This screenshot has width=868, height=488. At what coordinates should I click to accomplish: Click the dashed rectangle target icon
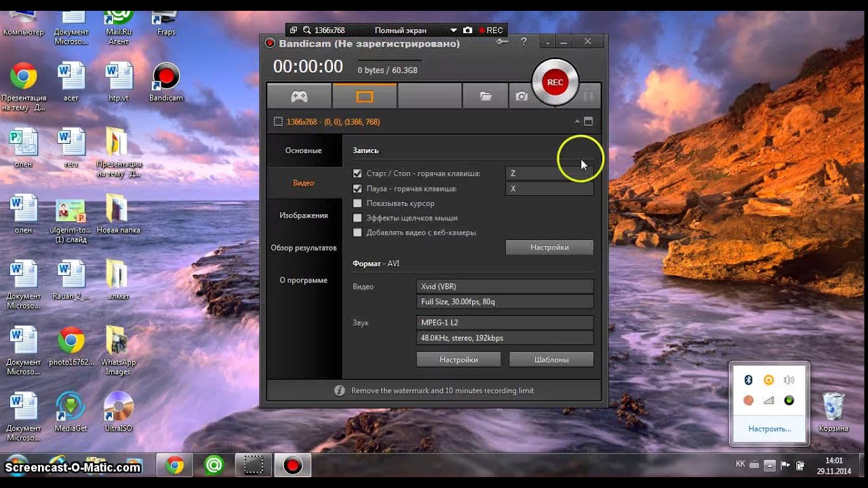coord(278,121)
